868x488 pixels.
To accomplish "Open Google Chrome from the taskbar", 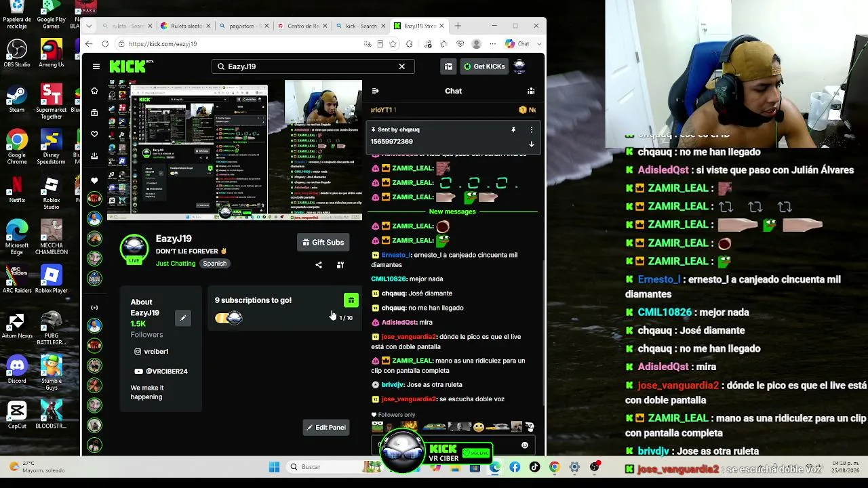I will pos(555,467).
